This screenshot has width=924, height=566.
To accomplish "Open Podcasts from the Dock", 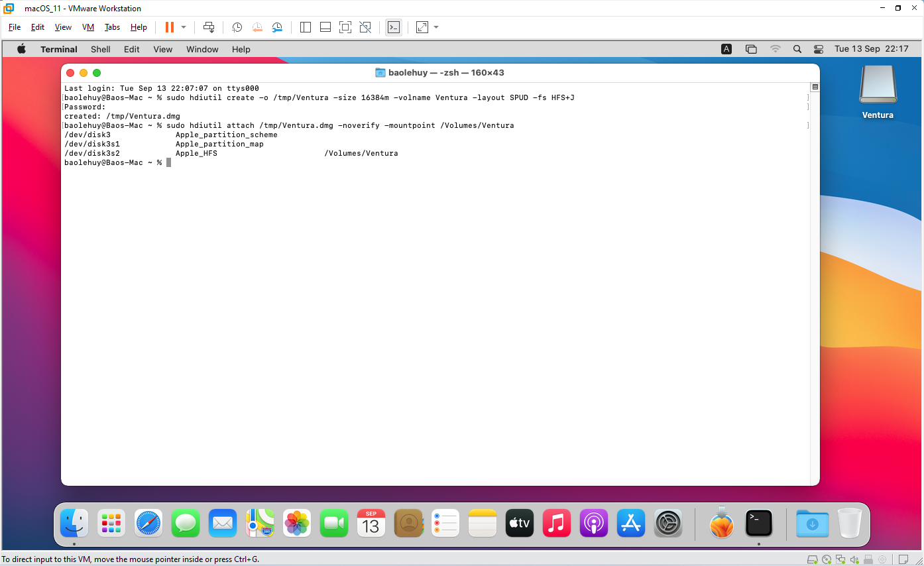I will click(594, 524).
